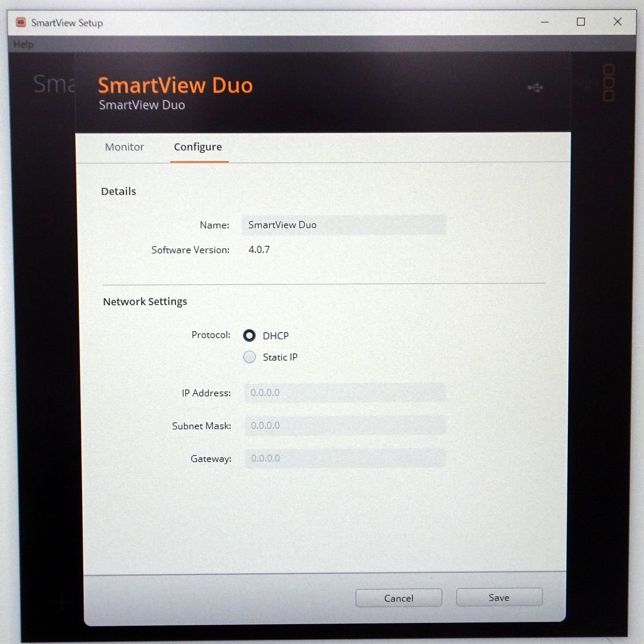
Task: Click the software version value 4.0.7
Action: (x=259, y=250)
